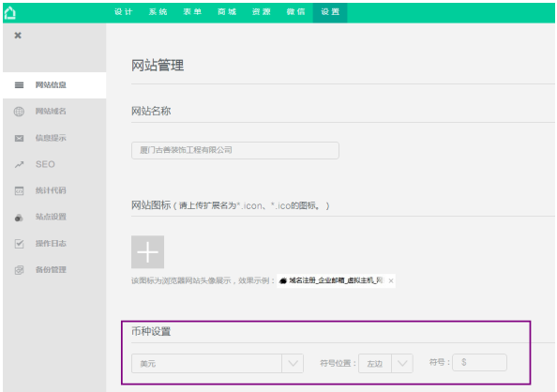Screen dimensions: 557x392
Task: Click the plus button to upload site icon
Action: [148, 252]
